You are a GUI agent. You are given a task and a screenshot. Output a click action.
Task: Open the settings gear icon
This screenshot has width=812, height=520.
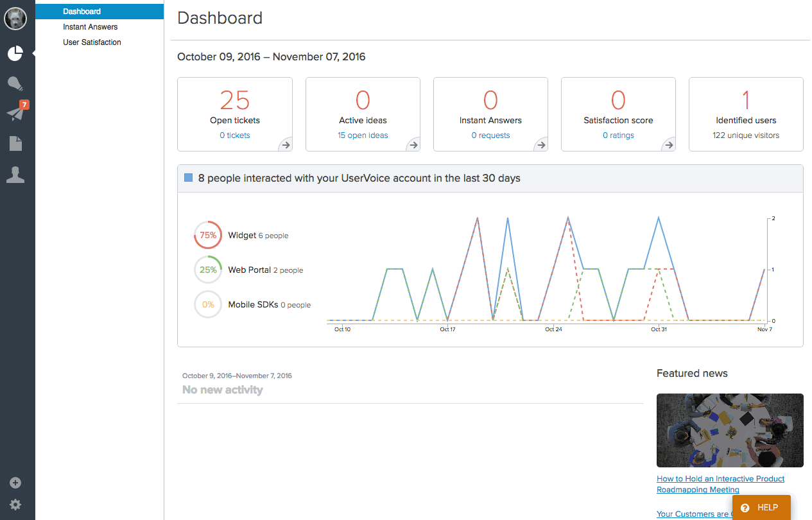15,505
